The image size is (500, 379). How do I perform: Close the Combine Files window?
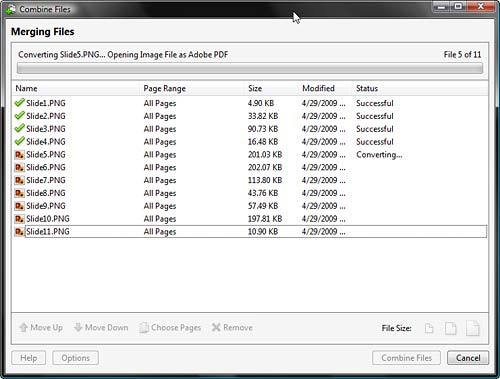(x=480, y=7)
